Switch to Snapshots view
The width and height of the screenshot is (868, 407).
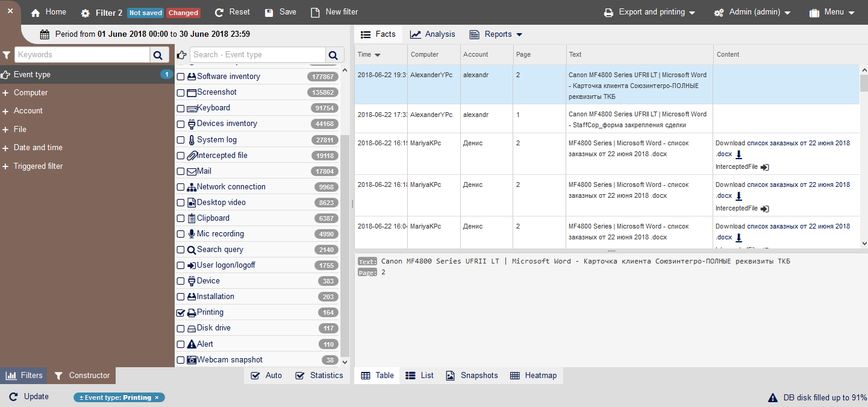coord(472,376)
